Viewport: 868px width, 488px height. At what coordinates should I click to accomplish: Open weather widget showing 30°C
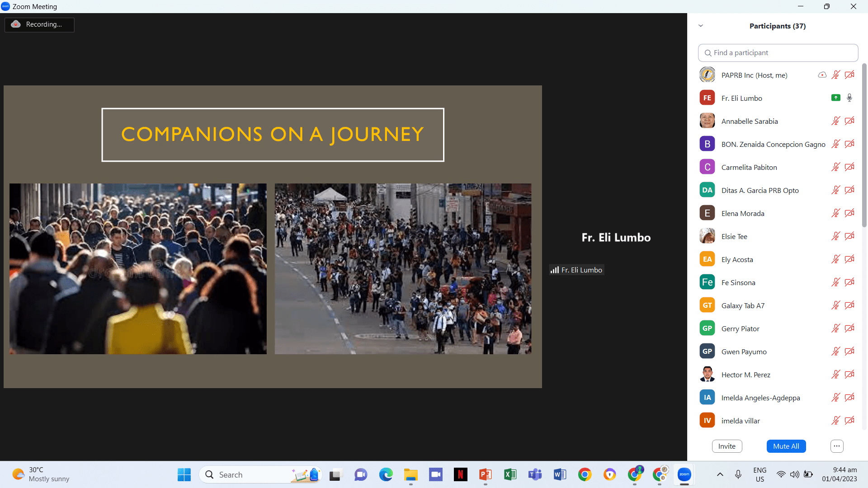pyautogui.click(x=41, y=474)
